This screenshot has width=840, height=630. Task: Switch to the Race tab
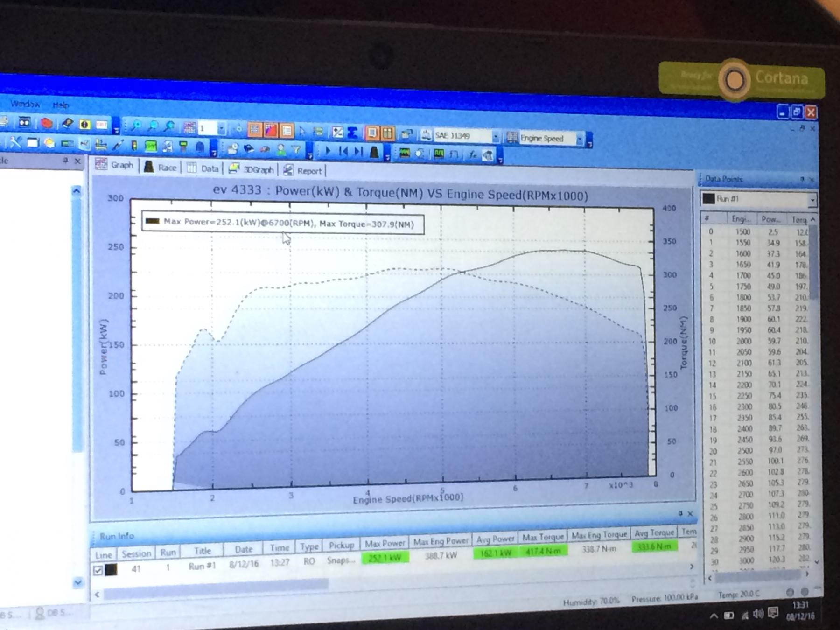tap(161, 167)
